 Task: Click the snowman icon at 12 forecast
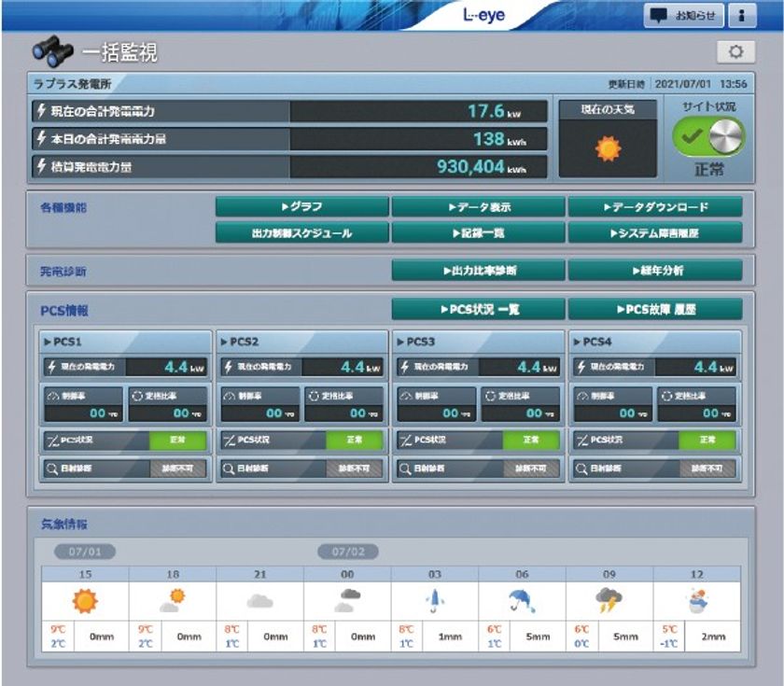(697, 602)
